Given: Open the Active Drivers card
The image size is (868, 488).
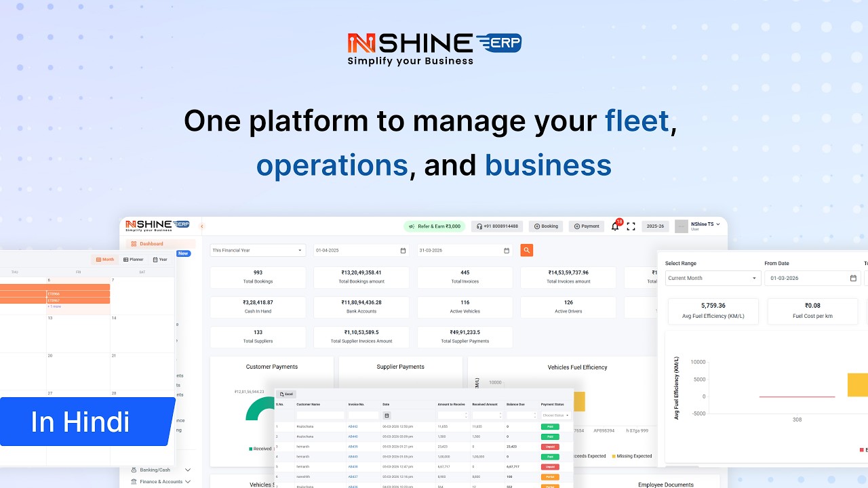Looking at the screenshot, I should point(568,307).
